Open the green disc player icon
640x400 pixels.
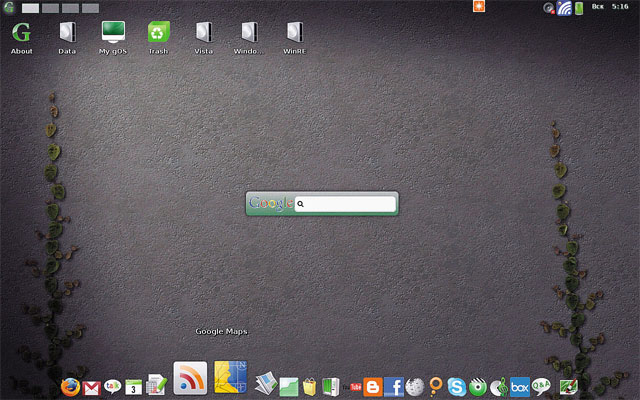[x=478, y=387]
